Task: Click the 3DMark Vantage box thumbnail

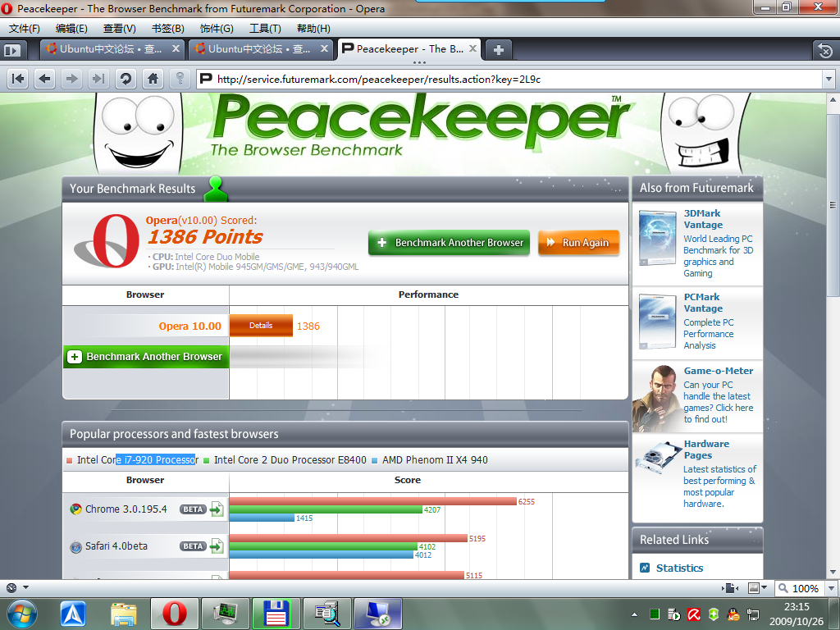Action: click(657, 238)
